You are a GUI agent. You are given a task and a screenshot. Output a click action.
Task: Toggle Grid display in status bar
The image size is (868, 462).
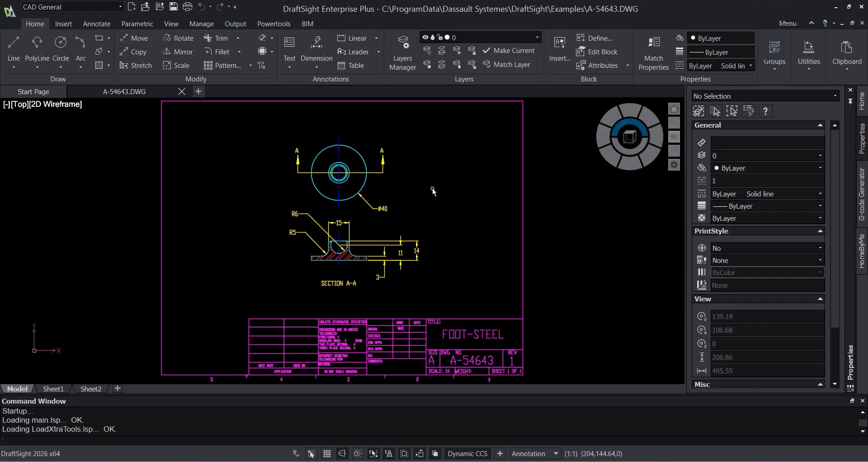click(x=327, y=453)
